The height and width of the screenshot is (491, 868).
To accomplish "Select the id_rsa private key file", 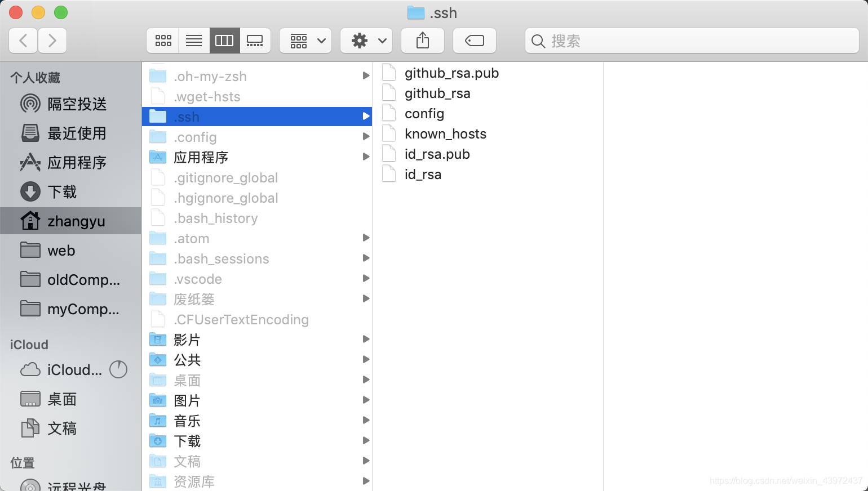I will click(488, 174).
